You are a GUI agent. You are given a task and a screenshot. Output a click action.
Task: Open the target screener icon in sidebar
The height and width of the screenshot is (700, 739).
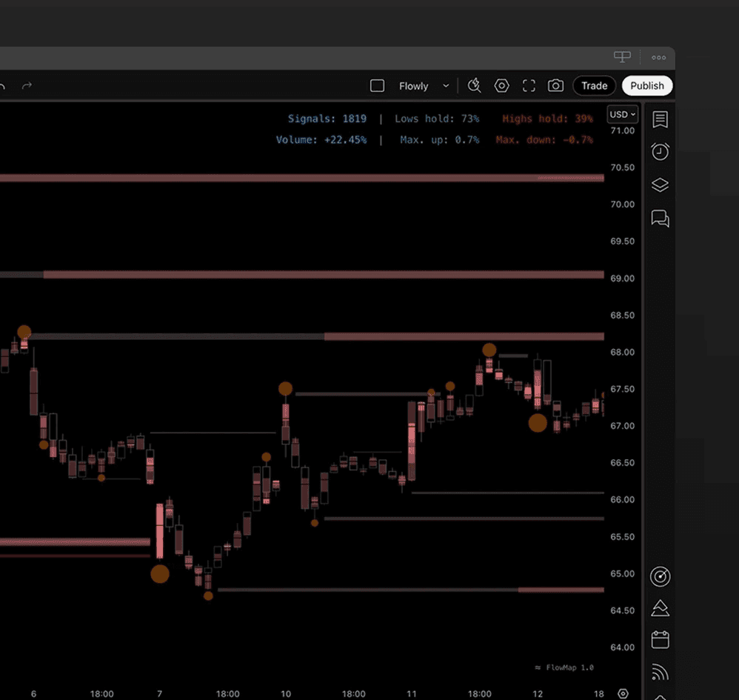point(660,576)
